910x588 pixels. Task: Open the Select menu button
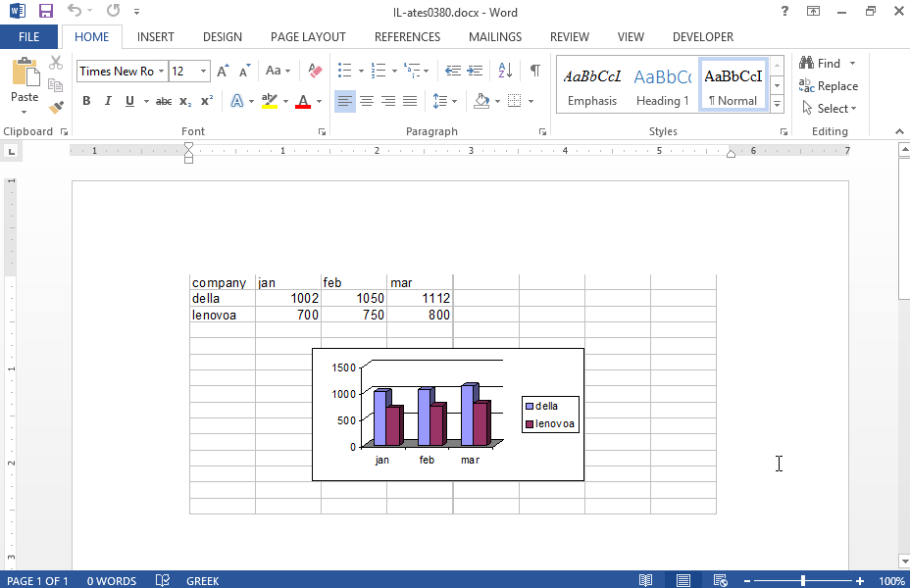click(830, 109)
